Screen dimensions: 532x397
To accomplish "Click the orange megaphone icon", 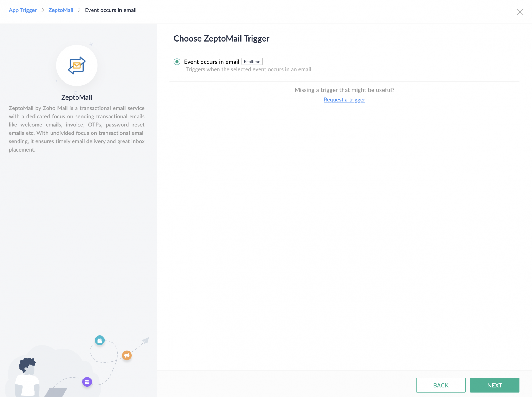I will pyautogui.click(x=127, y=355).
